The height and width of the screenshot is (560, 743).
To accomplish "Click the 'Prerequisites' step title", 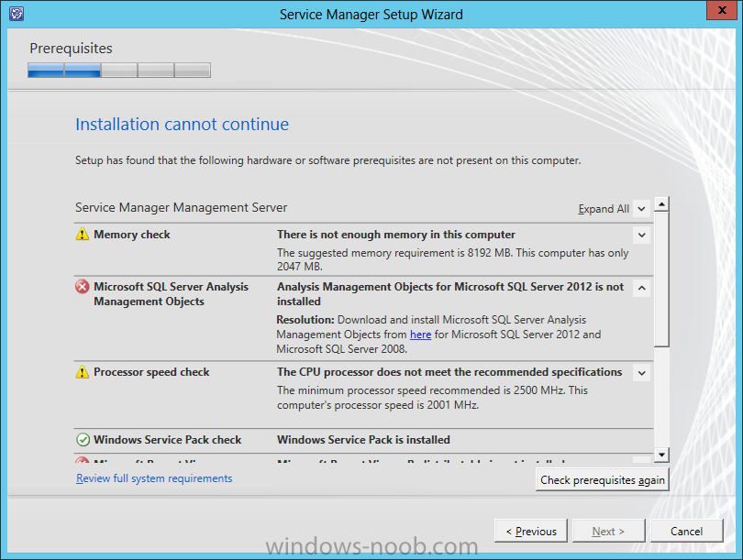I will (x=71, y=49).
